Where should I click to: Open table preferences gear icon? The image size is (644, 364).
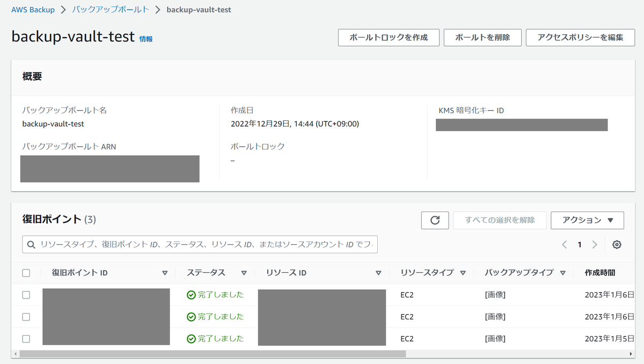[617, 245]
